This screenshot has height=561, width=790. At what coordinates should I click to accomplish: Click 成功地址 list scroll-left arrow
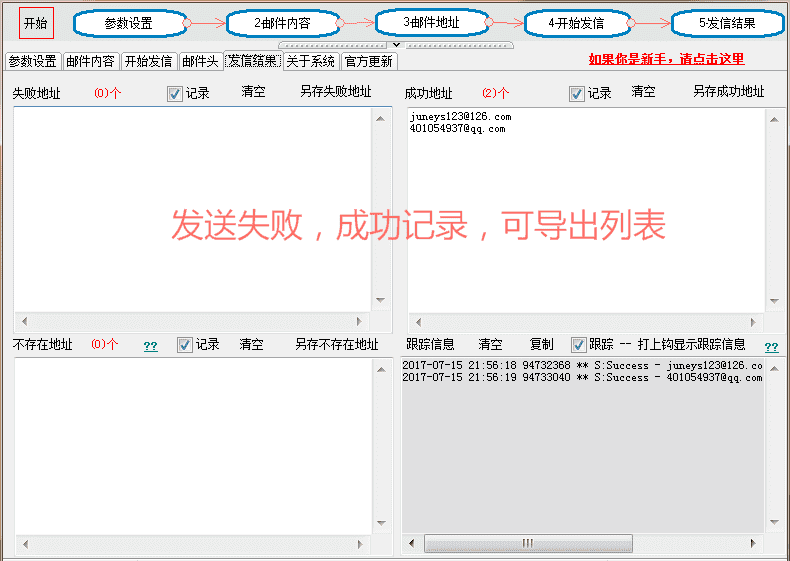click(418, 322)
